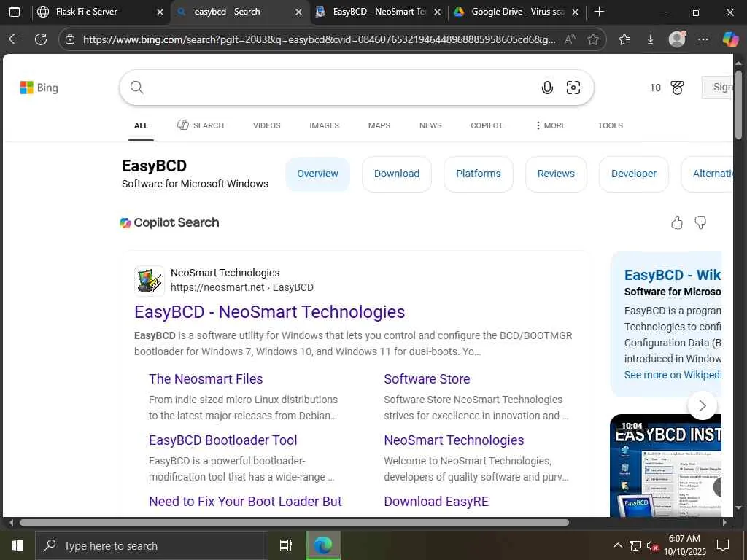The image size is (747, 560).
Task: Select the COPILOT search tab
Action: point(487,125)
